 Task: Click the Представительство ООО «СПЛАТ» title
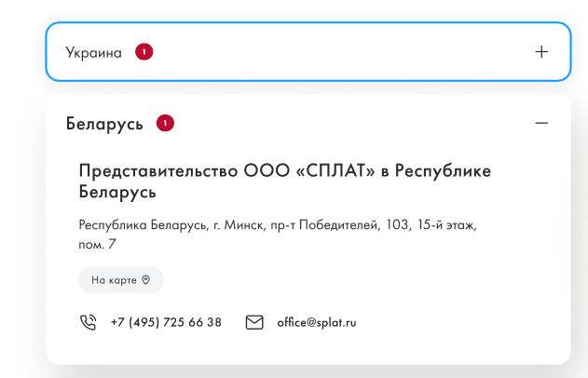point(284,182)
